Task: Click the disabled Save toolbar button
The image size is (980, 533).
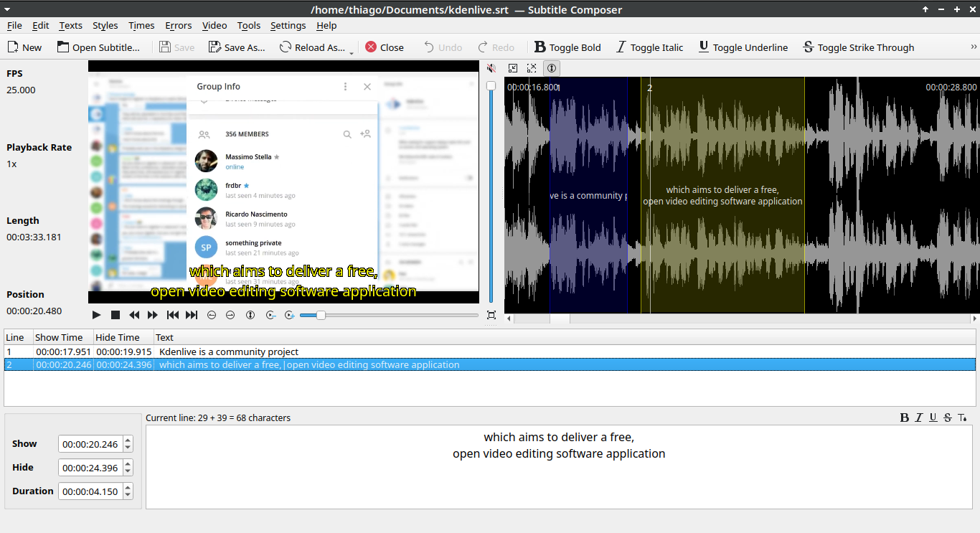Action: [x=176, y=47]
